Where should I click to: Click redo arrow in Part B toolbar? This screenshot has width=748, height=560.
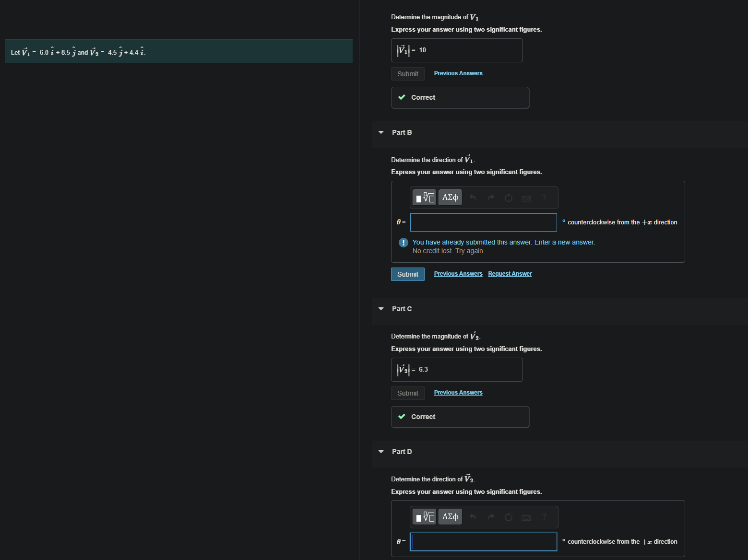[491, 198]
